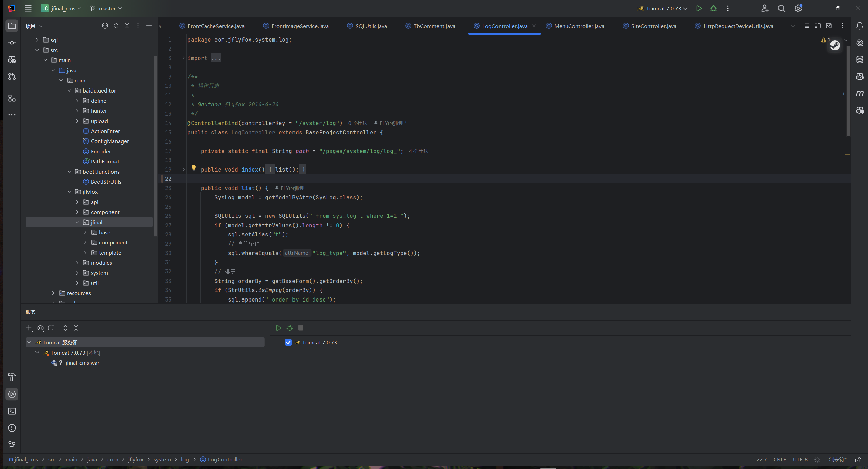The width and height of the screenshot is (868, 469).
Task: Click the editor vertical scrollbar thumb
Action: 848,90
